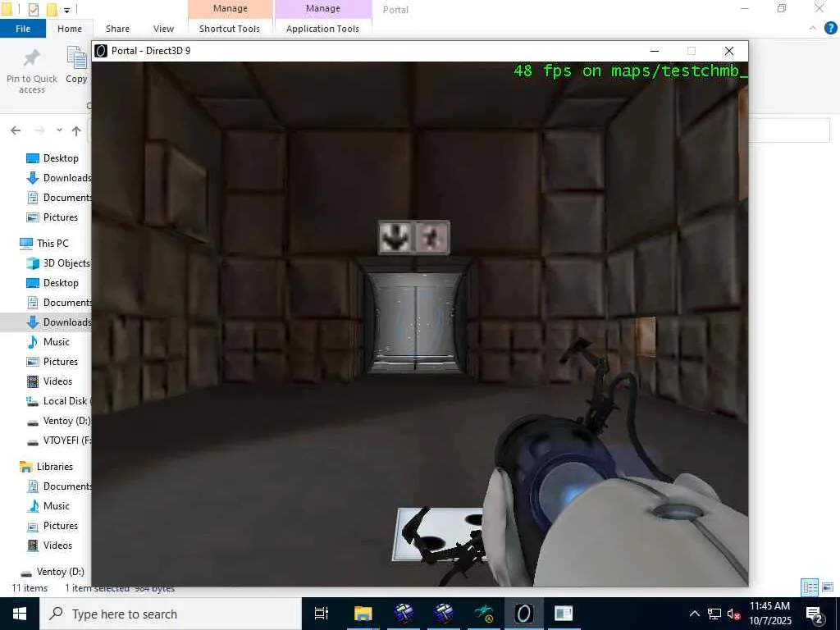This screenshot has width=840, height=630.
Task: Select the Application Tools tab
Action: click(322, 29)
